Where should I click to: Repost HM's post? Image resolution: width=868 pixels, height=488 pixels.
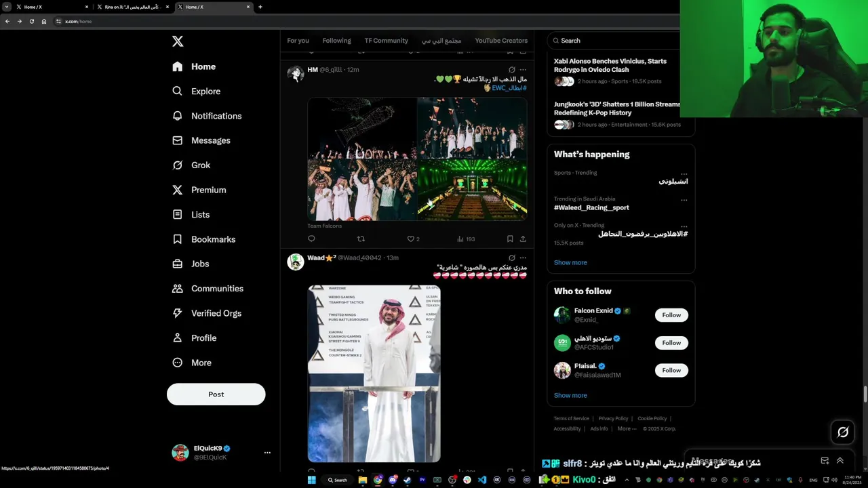tap(361, 239)
